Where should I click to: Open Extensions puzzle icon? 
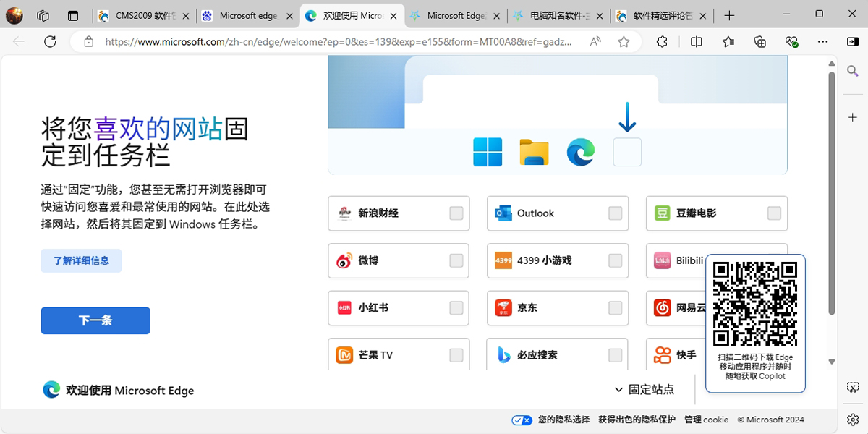[x=662, y=42]
